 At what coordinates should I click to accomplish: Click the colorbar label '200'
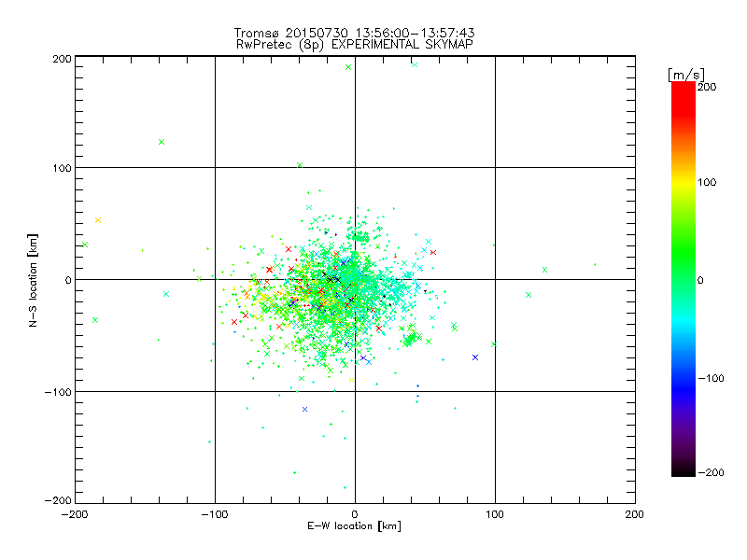point(707,87)
